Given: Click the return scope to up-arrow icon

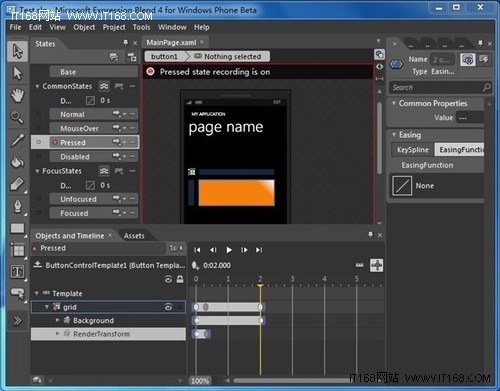Looking at the screenshot, I should (38, 265).
